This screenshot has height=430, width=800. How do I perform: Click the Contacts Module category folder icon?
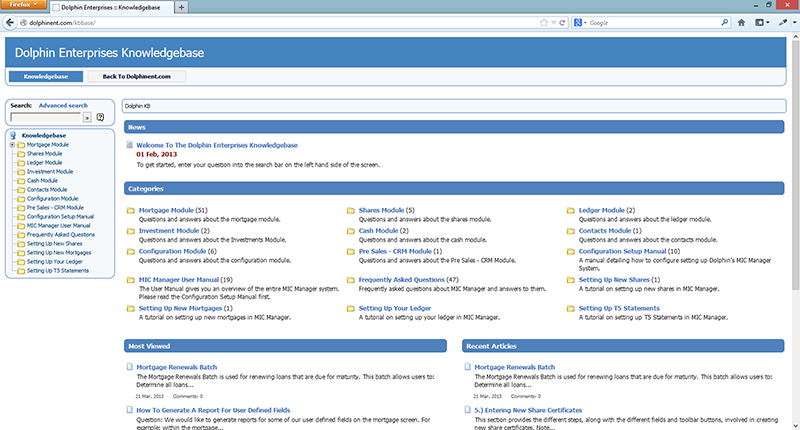(x=570, y=231)
